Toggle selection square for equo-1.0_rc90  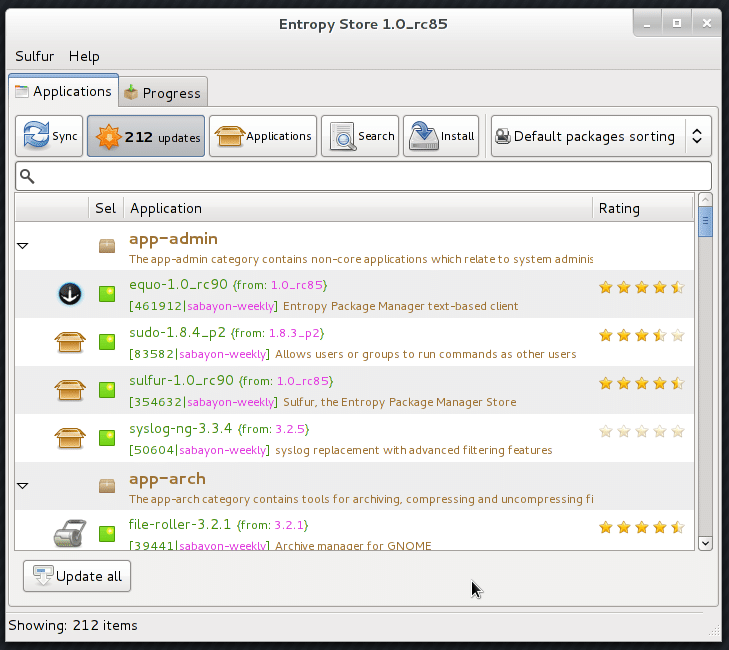coord(107,294)
